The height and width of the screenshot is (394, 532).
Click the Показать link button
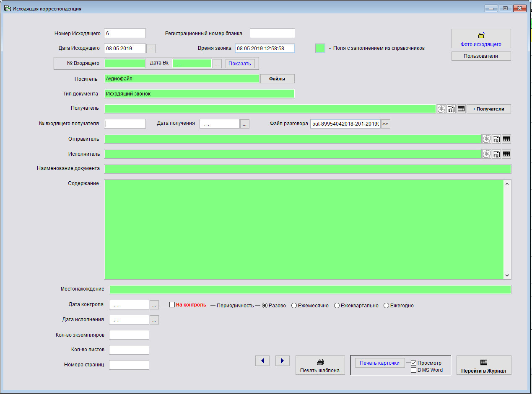240,64
